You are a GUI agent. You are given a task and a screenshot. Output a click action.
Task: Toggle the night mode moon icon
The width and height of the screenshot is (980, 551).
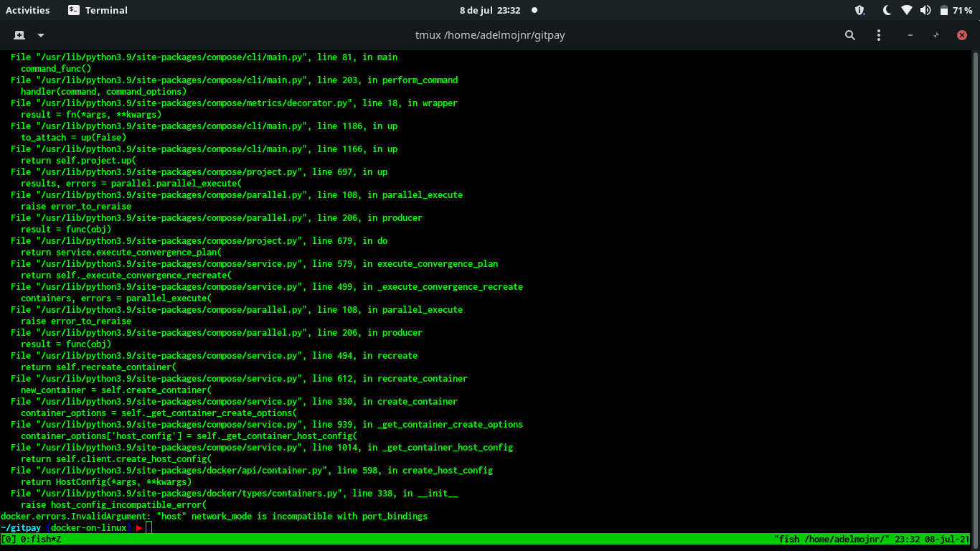887,10
